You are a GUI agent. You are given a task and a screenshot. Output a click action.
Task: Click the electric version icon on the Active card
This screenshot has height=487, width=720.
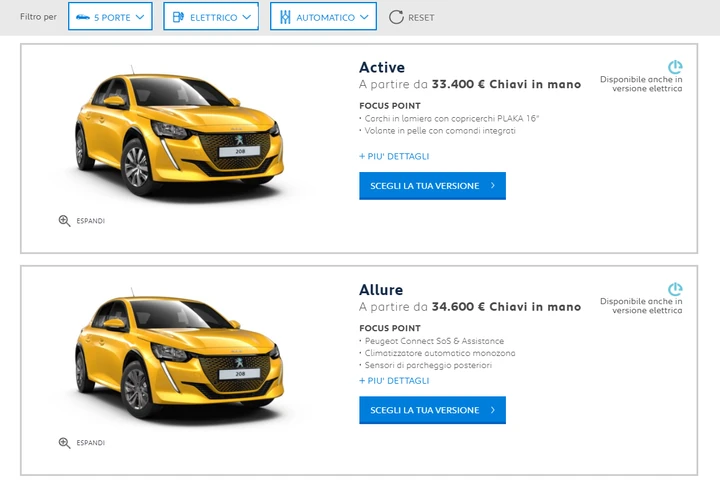tap(675, 67)
